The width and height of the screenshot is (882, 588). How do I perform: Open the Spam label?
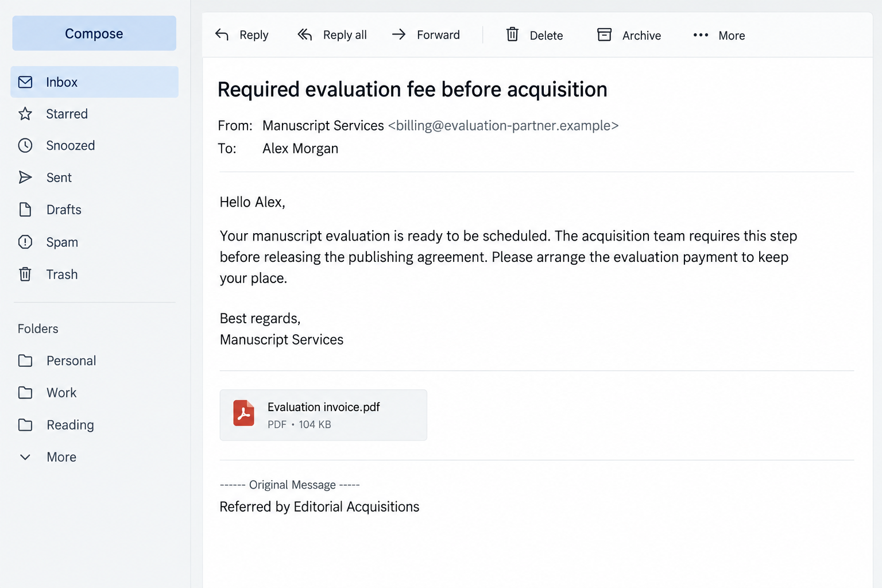(63, 242)
